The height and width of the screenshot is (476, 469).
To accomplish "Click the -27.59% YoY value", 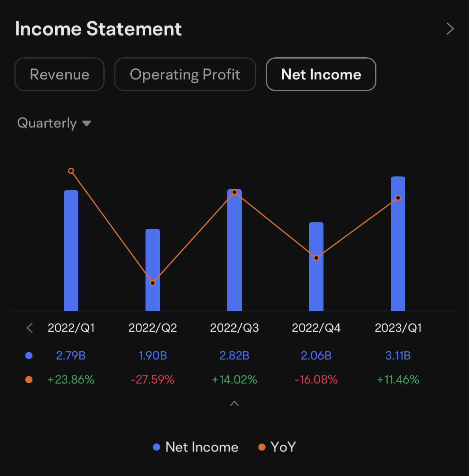I will point(153,379).
